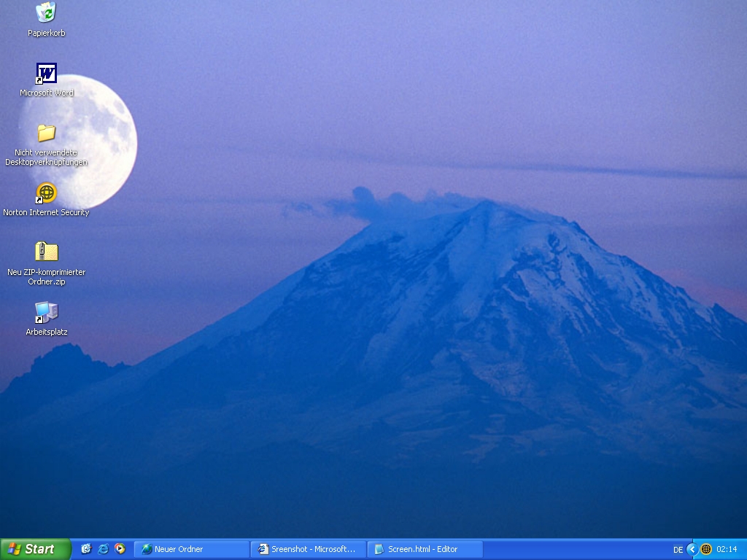Viewport: 747px width, 560px height.
Task: Launch Windows Media Player from quick launch
Action: (120, 549)
